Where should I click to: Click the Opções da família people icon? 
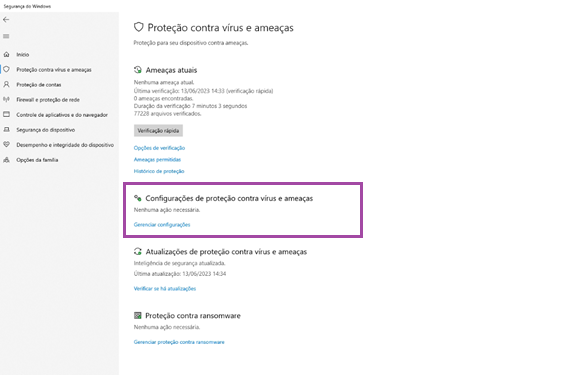(x=6, y=160)
